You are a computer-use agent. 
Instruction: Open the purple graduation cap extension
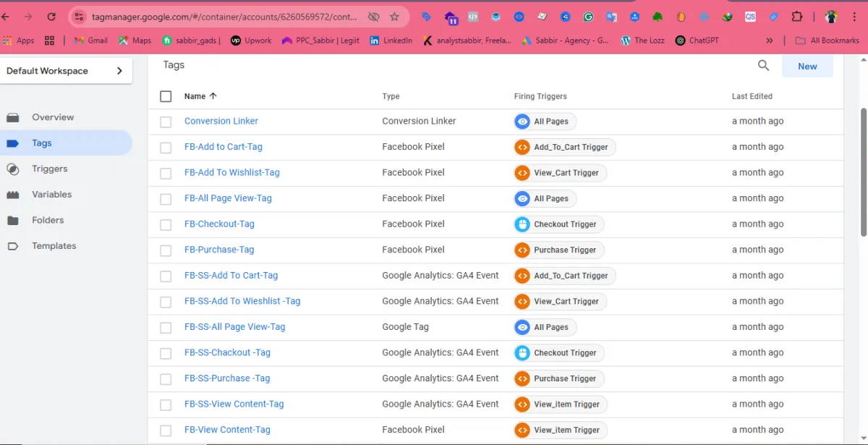(x=450, y=18)
